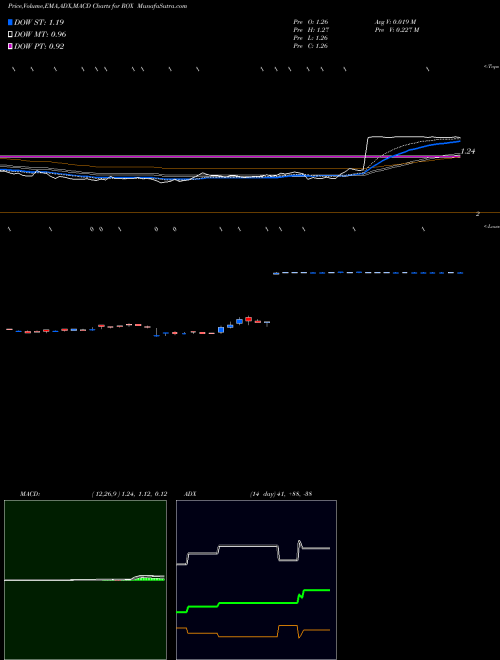Click the blue DOW ST legend swatch
The image size is (500, 660).
click(10, 22)
